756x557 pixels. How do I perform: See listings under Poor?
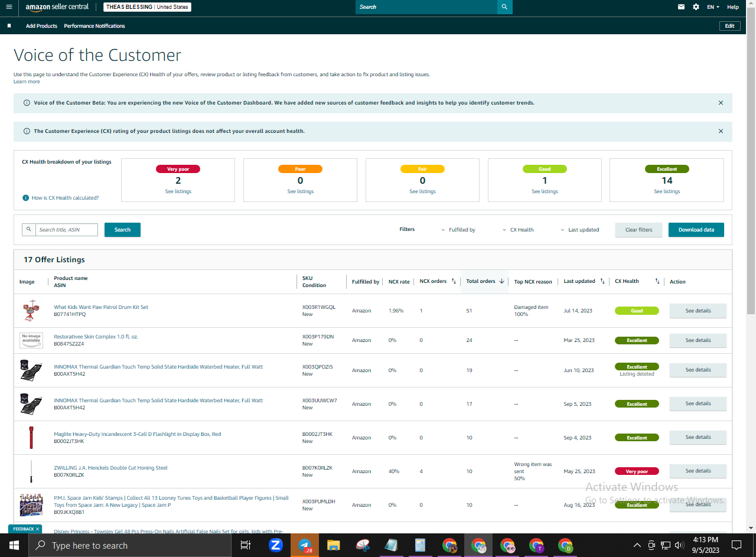click(300, 191)
